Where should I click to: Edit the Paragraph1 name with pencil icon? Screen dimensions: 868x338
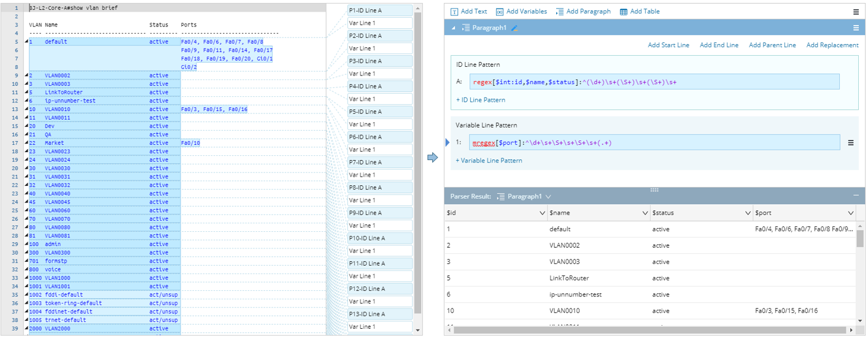[x=514, y=28]
